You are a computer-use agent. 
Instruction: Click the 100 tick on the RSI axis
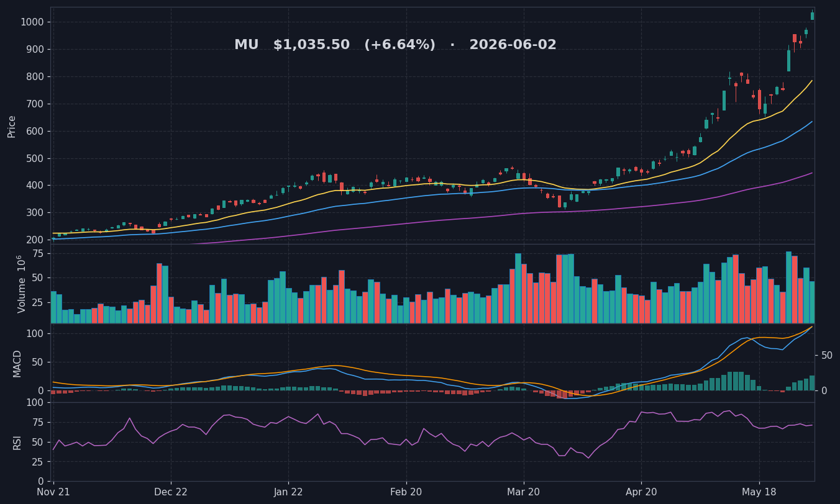[35, 403]
